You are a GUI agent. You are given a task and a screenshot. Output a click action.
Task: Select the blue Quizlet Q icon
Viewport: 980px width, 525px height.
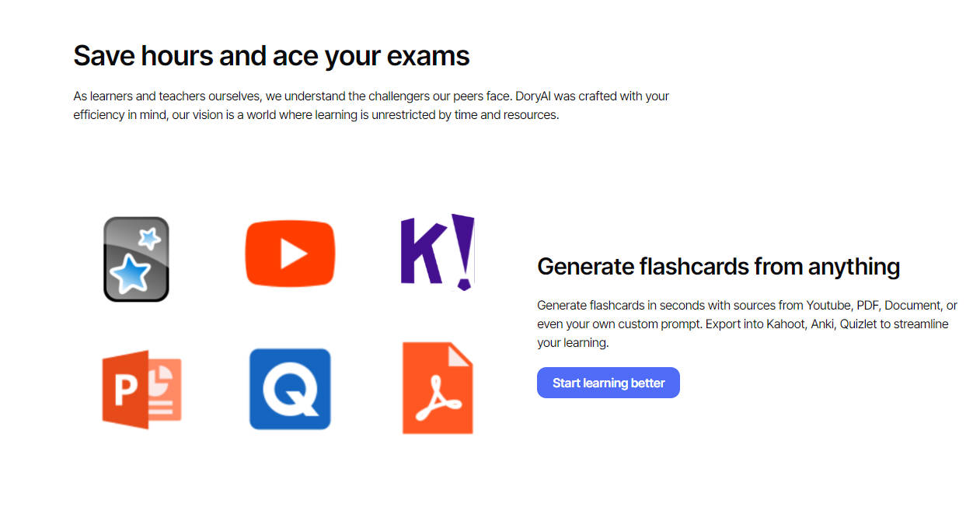(290, 389)
